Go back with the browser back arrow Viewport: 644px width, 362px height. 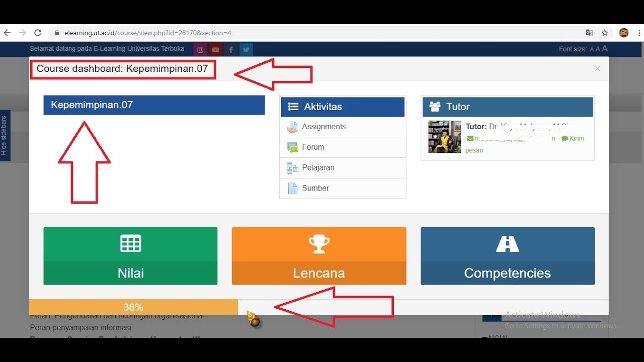tap(7, 33)
